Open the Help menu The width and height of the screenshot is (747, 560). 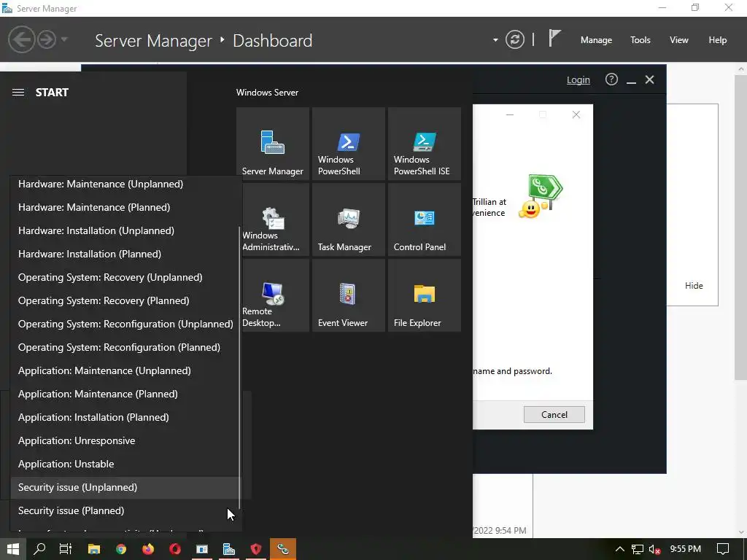pyautogui.click(x=718, y=40)
